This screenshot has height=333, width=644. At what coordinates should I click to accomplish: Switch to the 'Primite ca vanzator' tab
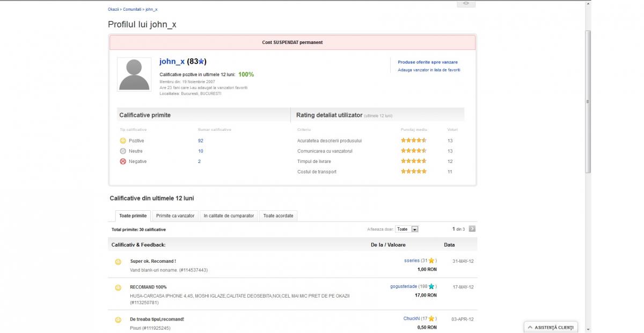tap(175, 216)
